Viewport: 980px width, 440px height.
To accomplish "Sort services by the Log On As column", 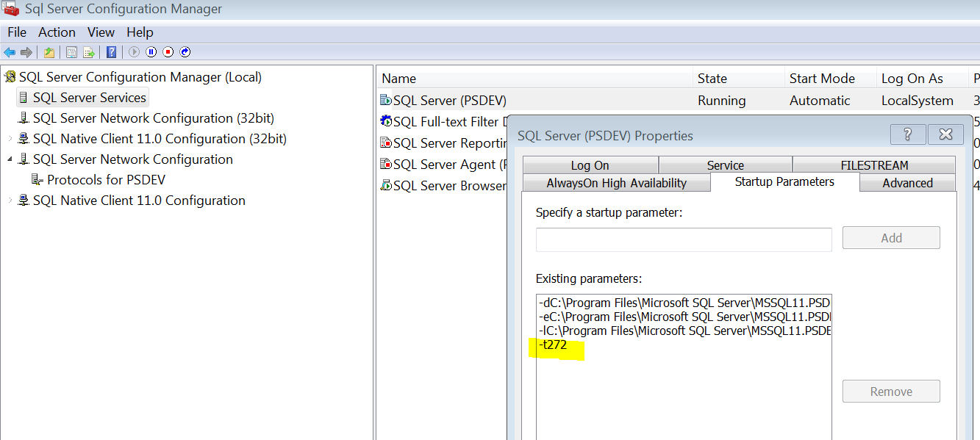I will [x=923, y=79].
